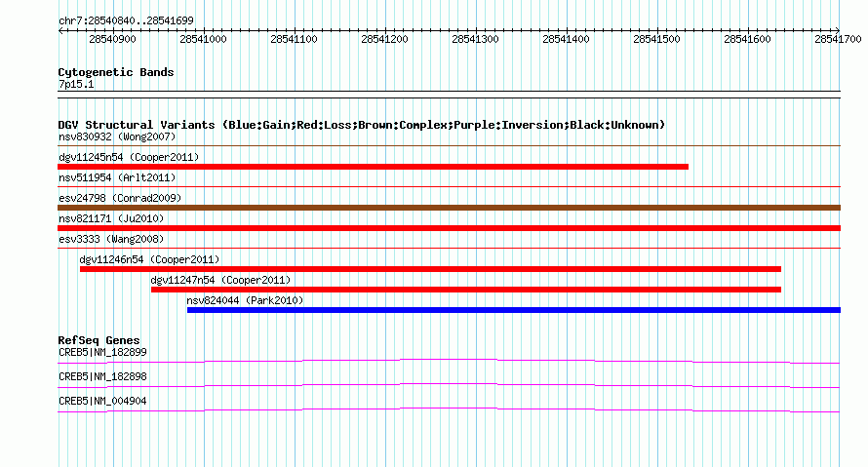Click ruler position 28541500
The height and width of the screenshot is (467, 868).
coord(657,39)
